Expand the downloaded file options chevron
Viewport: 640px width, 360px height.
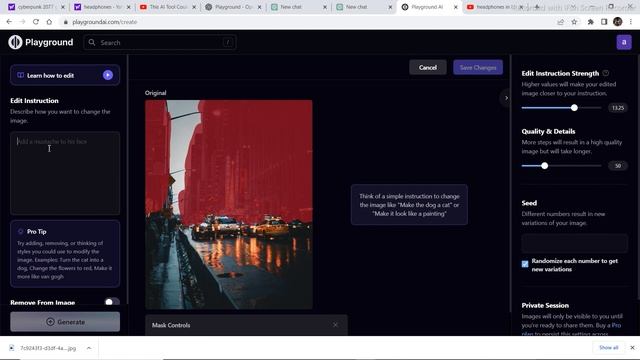[89, 348]
